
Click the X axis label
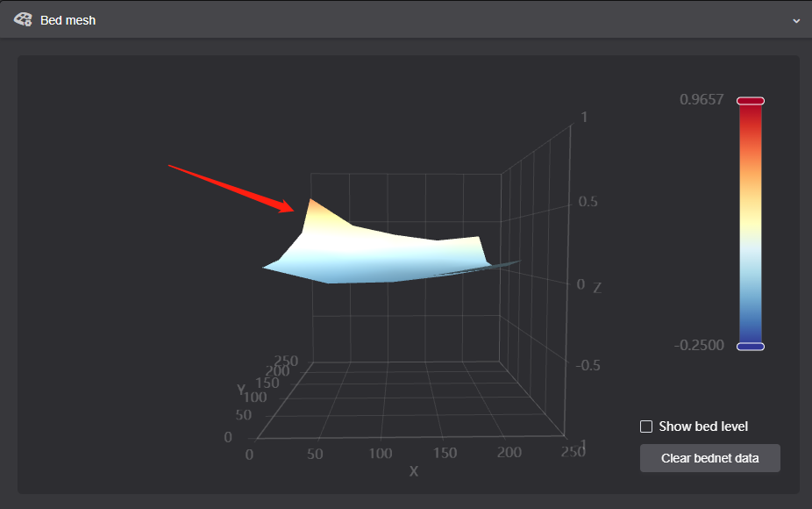point(413,471)
